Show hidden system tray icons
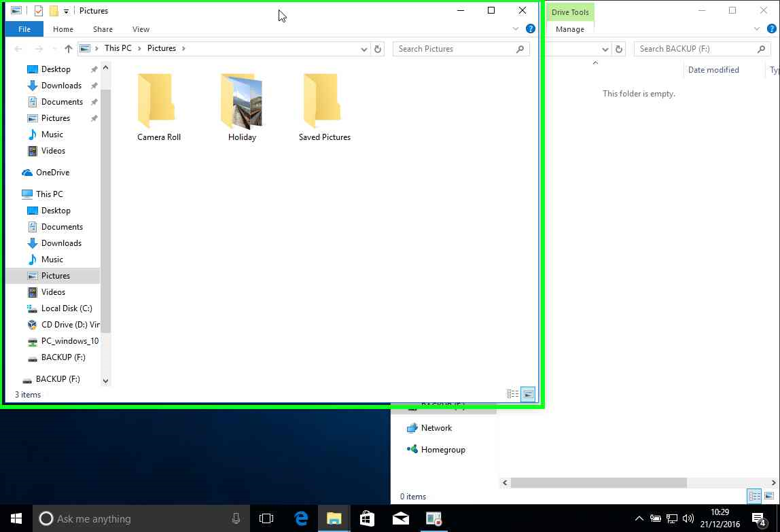 pyautogui.click(x=639, y=518)
